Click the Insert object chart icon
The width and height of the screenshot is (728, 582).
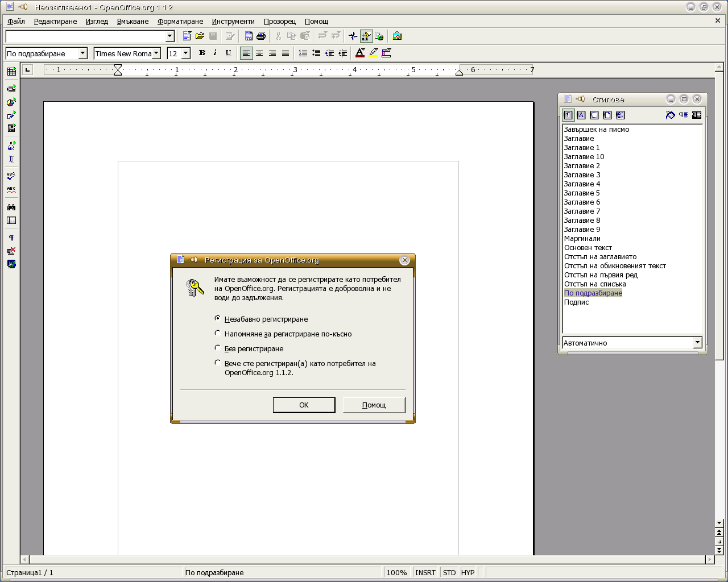(11, 102)
